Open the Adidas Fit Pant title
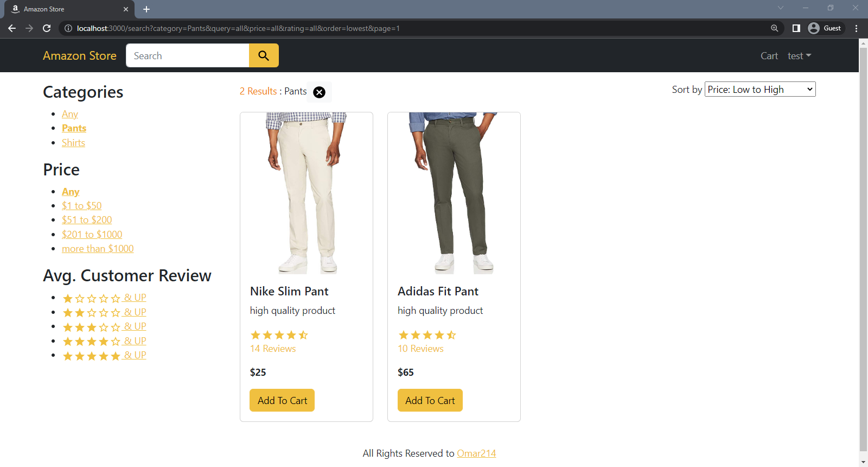Viewport: 868px width, 467px height. pos(438,292)
